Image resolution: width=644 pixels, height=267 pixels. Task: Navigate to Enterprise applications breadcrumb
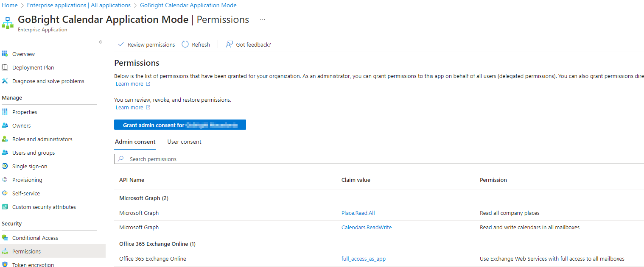pos(78,6)
